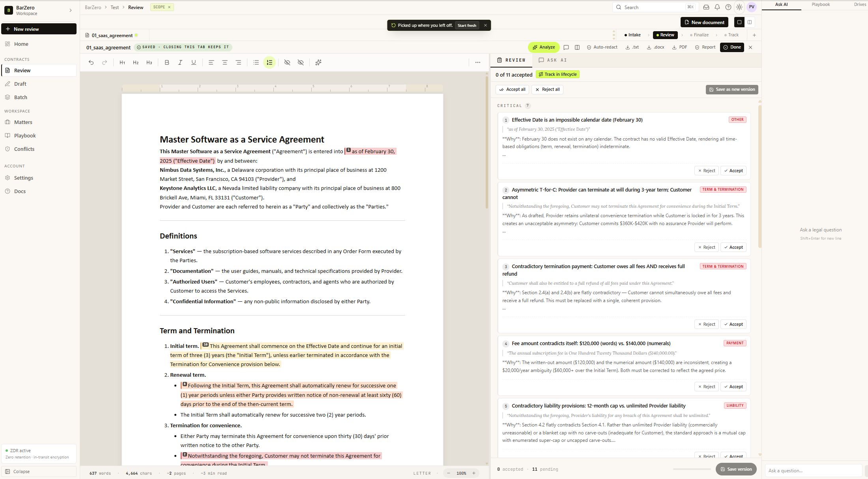Open the three-dot more options in editor toolbar
The width and height of the screenshot is (868, 479).
click(478, 62)
